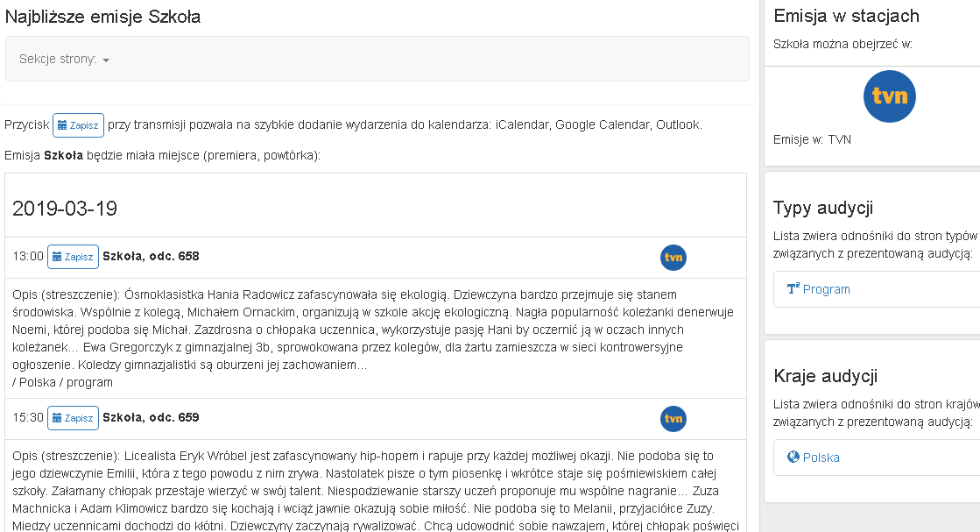The height and width of the screenshot is (532, 980).
Task: Click the large TVN station logo
Action: coord(890,96)
